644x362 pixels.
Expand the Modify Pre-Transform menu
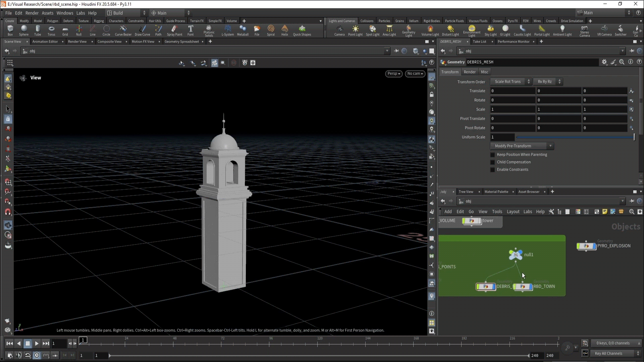(522, 146)
